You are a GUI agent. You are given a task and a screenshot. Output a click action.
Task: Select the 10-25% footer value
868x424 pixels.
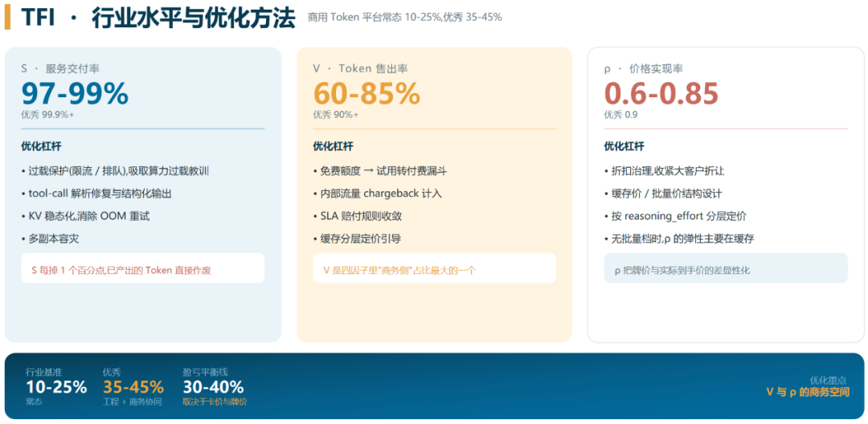(56, 387)
